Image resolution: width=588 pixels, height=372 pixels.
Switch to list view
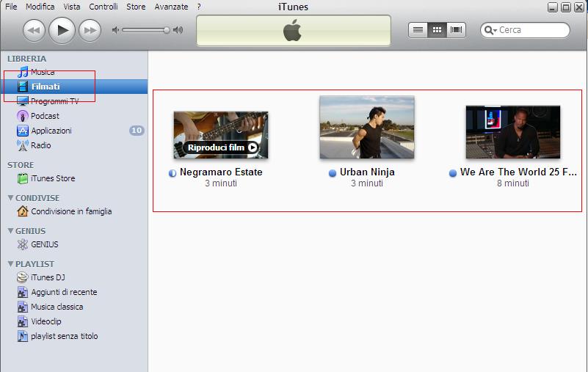418,30
